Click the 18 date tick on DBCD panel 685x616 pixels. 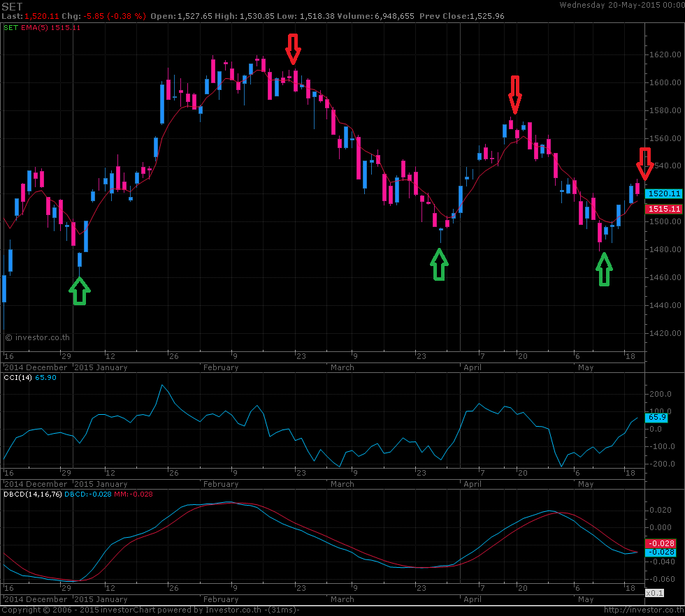coord(630,588)
